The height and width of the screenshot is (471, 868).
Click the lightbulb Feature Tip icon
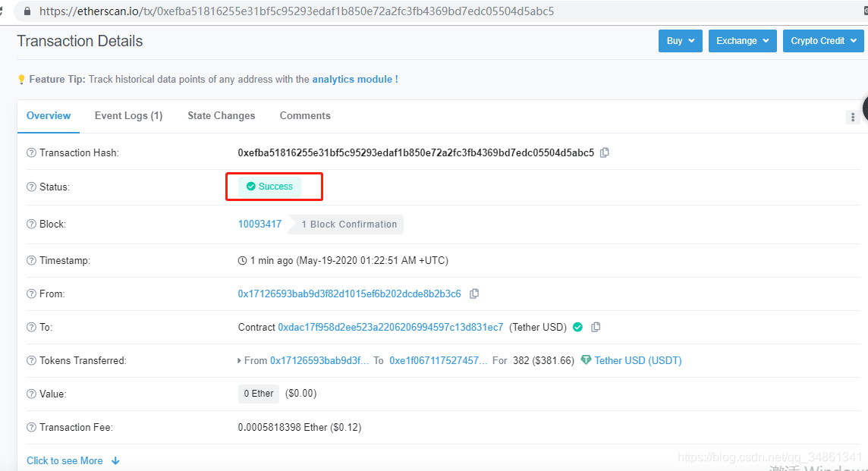click(x=21, y=80)
